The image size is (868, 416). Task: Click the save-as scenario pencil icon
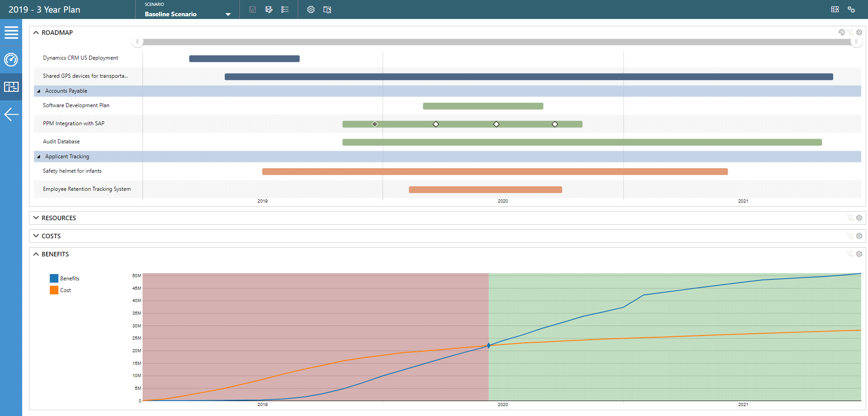269,9
